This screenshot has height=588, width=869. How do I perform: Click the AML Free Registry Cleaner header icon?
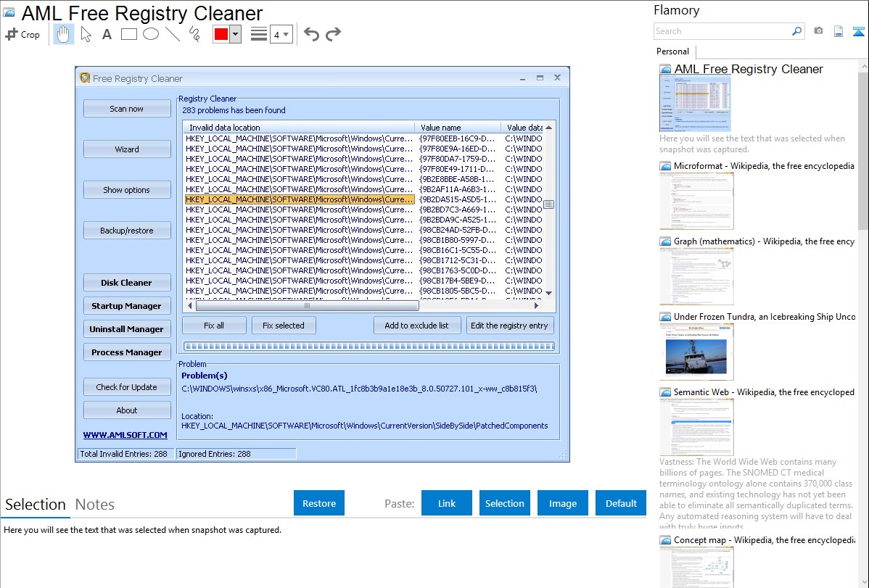(9, 12)
